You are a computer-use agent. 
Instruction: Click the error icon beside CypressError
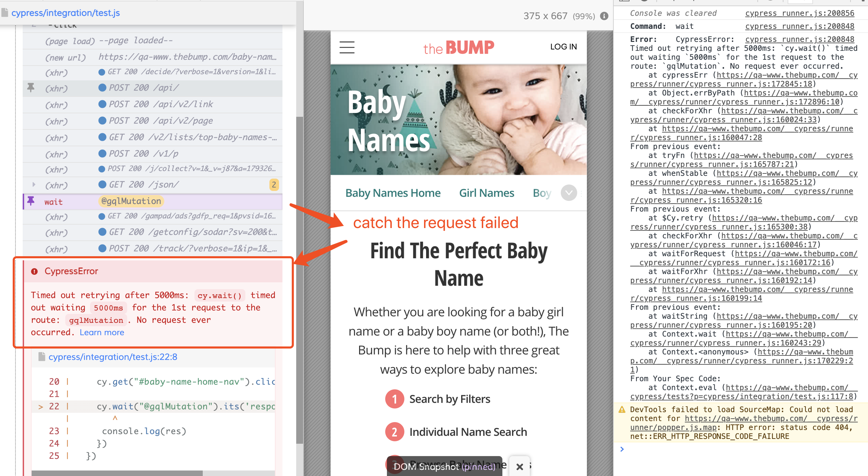(34, 271)
